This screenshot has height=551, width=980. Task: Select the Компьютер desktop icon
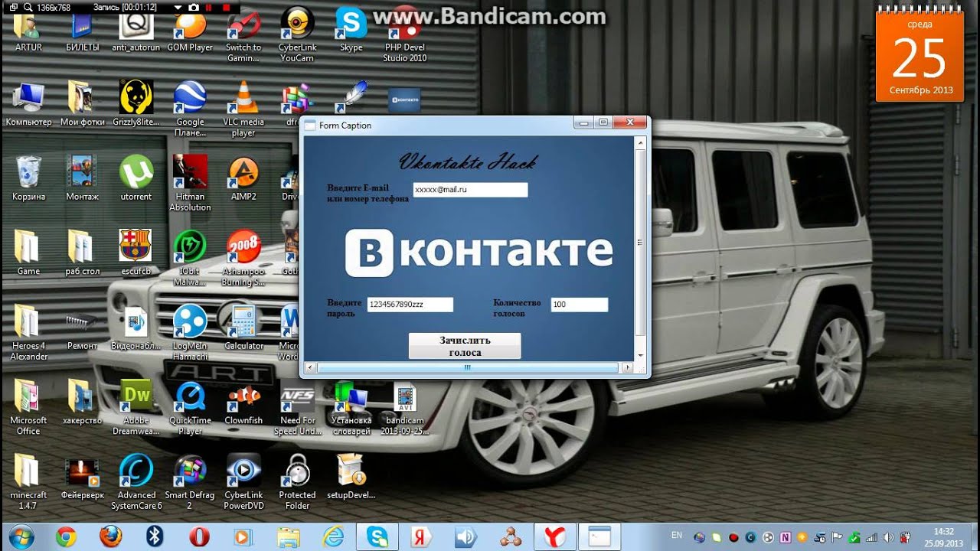point(28,103)
